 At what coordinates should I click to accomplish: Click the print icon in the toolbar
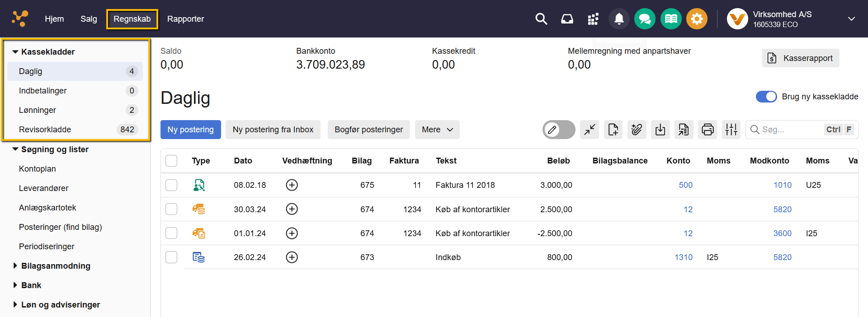708,130
